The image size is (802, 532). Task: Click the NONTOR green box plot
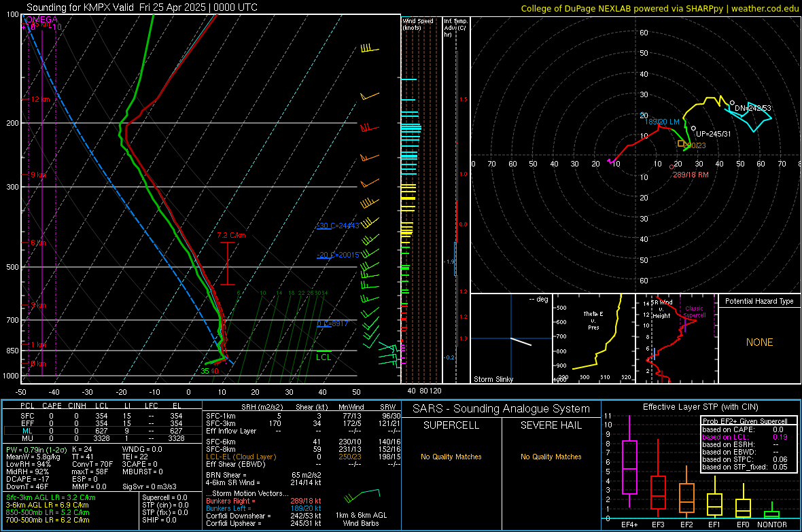tap(772, 514)
